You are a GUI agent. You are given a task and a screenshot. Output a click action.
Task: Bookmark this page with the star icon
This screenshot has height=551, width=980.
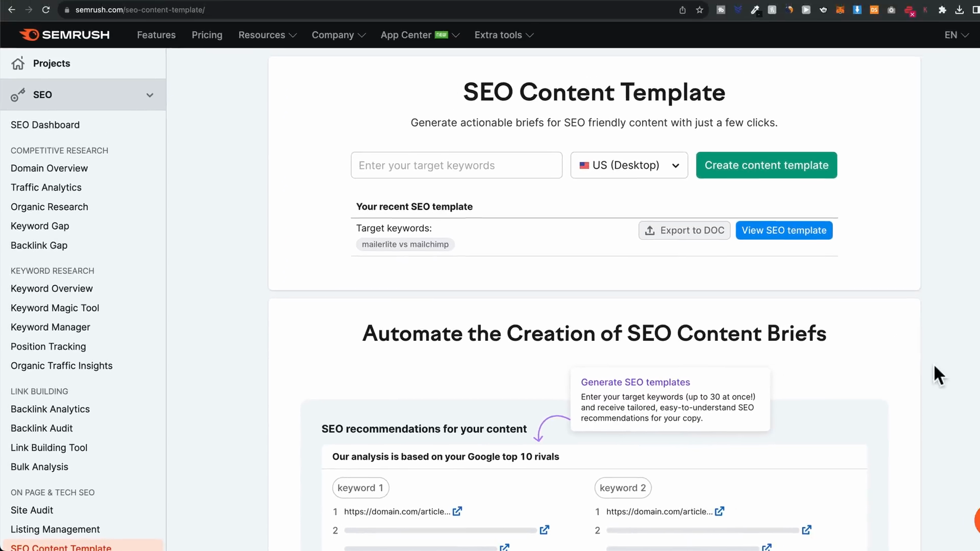[x=700, y=10]
